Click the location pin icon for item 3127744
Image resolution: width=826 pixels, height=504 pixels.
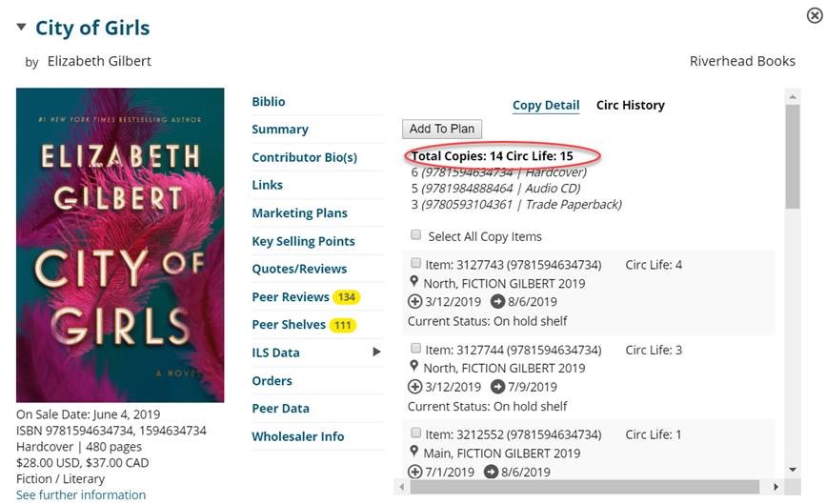tap(414, 367)
